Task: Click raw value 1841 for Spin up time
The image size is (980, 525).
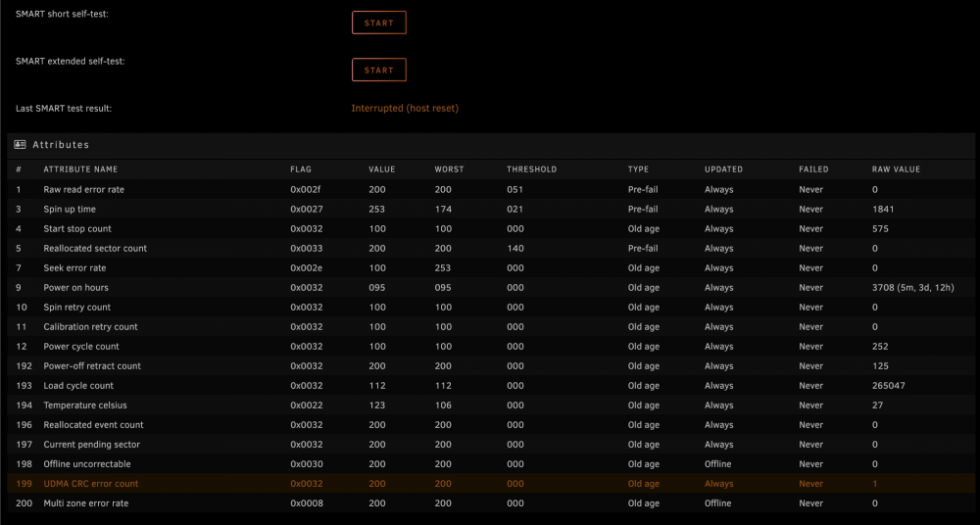Action: [883, 209]
